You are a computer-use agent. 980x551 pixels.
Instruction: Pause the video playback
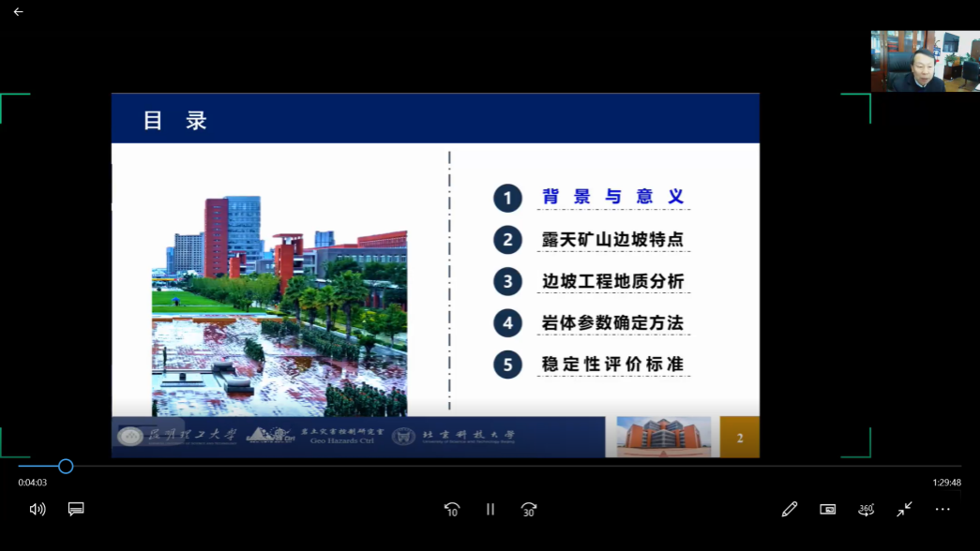pos(490,509)
